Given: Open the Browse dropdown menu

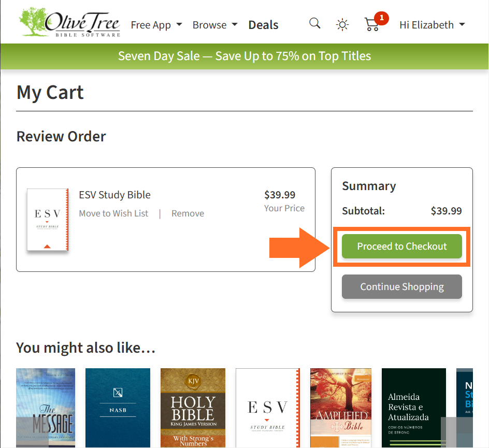Looking at the screenshot, I should 214,25.
